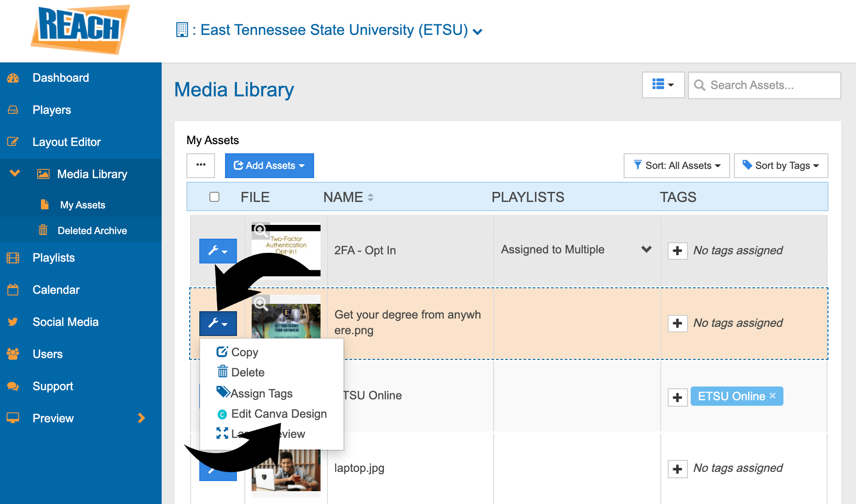Open the wrench menu for the 2FA asset
This screenshot has width=856, height=504.
pos(218,251)
